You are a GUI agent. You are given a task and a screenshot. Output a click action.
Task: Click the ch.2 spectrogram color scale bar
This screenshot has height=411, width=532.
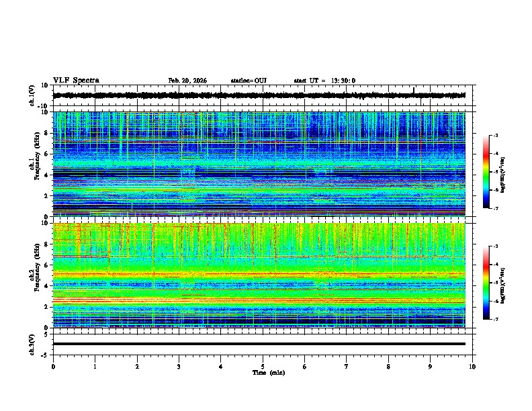pos(486,283)
